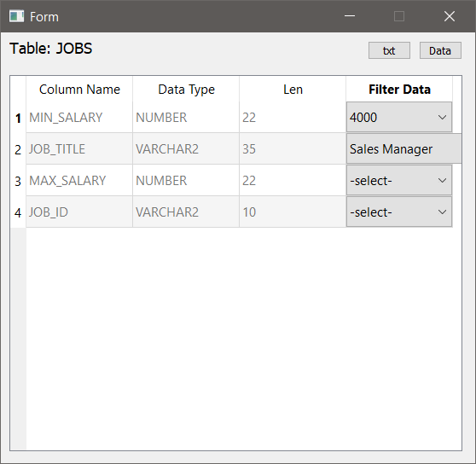Click the MAX_SALARY cell

[79, 180]
